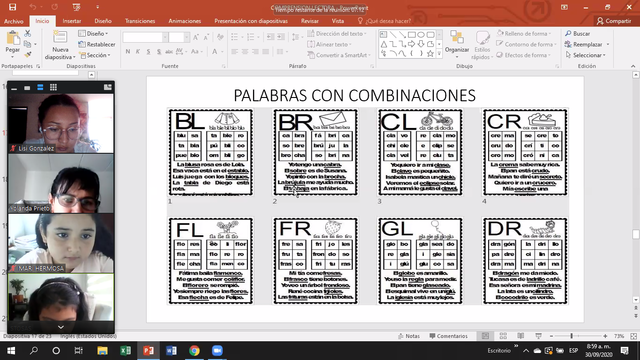
Task: Open File Explorer from the taskbar
Action: (102, 351)
